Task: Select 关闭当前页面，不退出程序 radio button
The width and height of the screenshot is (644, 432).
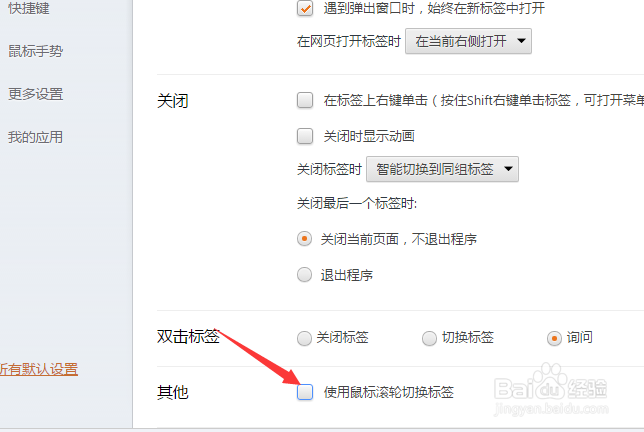Action: pyautogui.click(x=304, y=239)
